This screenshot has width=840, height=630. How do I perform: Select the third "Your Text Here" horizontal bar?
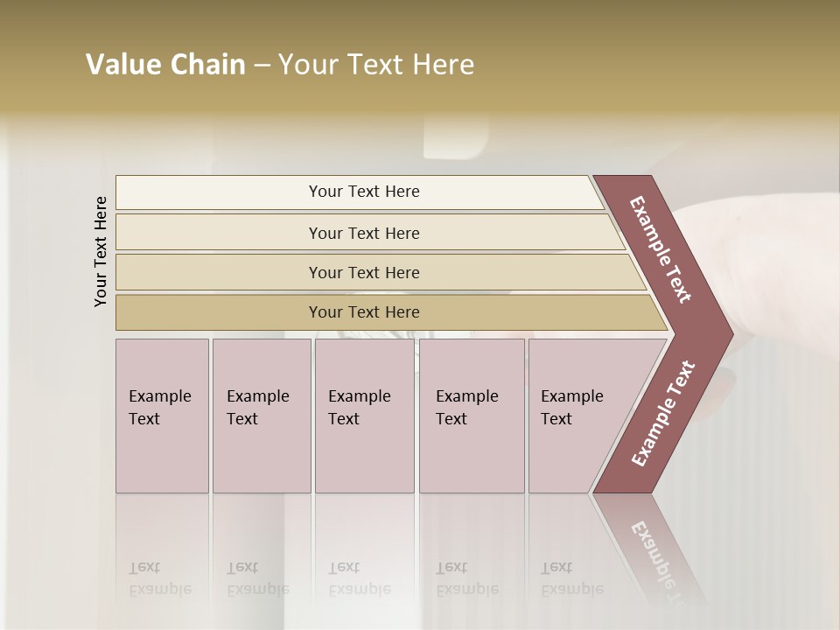point(363,272)
